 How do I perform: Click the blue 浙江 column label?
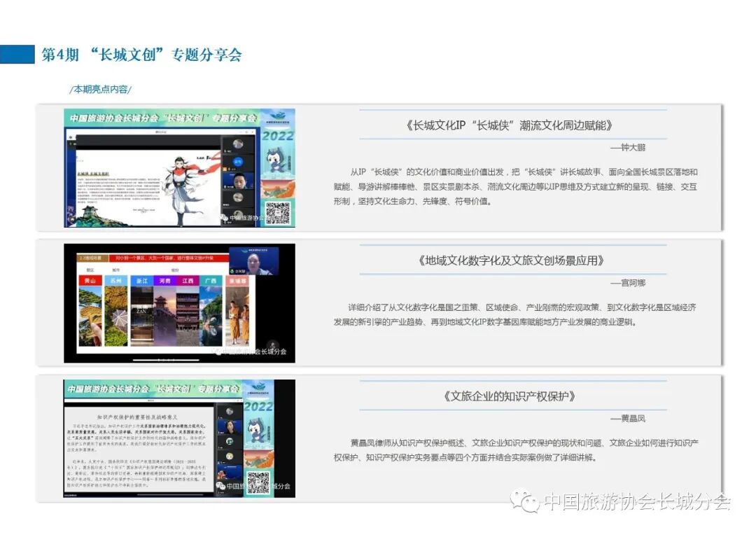click(141, 280)
